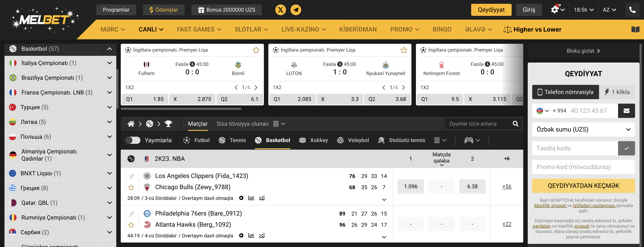Open graph icon for 76ers match
The width and height of the screenshot is (644, 247).
point(262,235)
